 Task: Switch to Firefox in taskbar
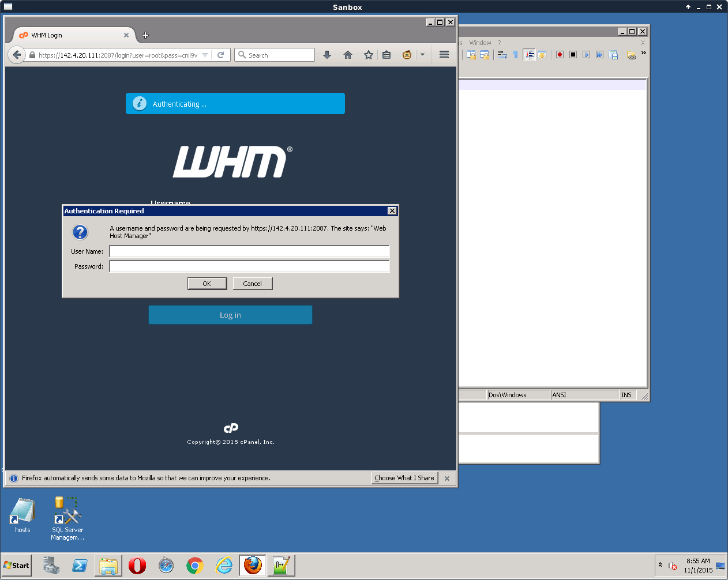point(253,566)
